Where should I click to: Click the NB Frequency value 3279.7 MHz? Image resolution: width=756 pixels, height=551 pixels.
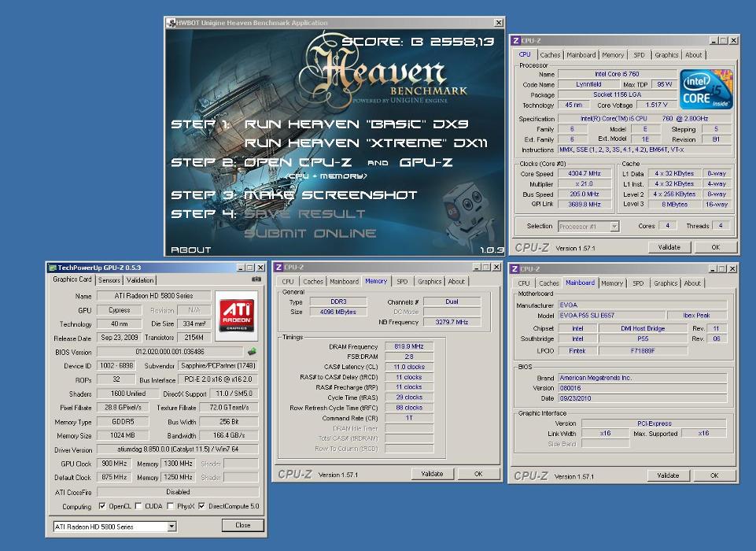coord(452,322)
